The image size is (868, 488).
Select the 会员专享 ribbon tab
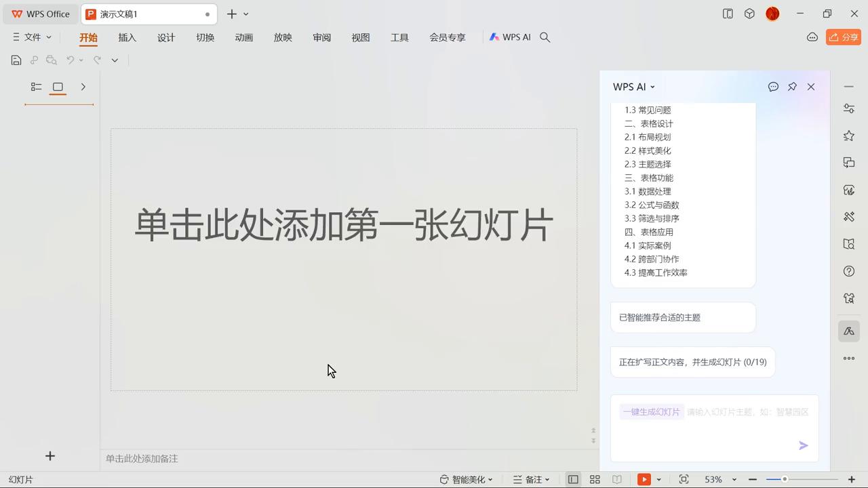click(x=448, y=37)
